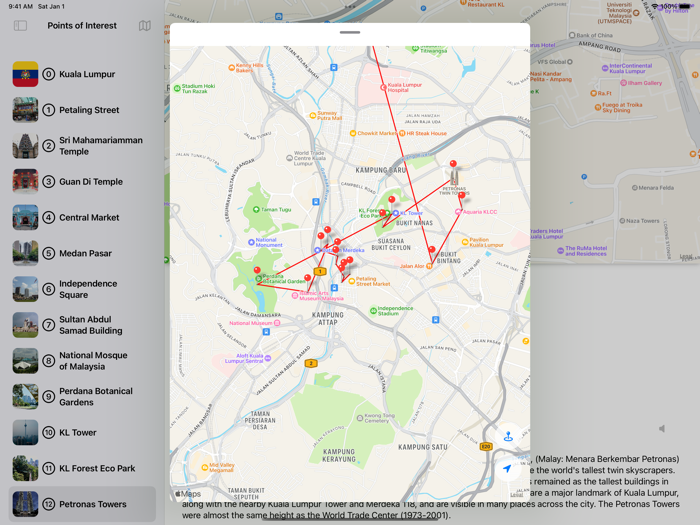Screen dimensions: 700x525
Task: Tap the numbered circle 9 badge
Action: click(x=49, y=396)
